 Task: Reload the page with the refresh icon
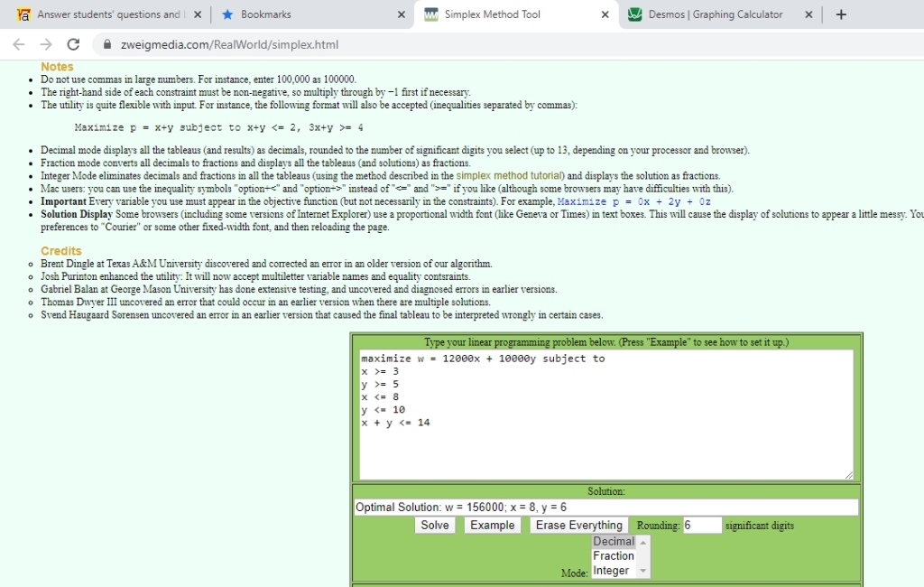(x=73, y=44)
